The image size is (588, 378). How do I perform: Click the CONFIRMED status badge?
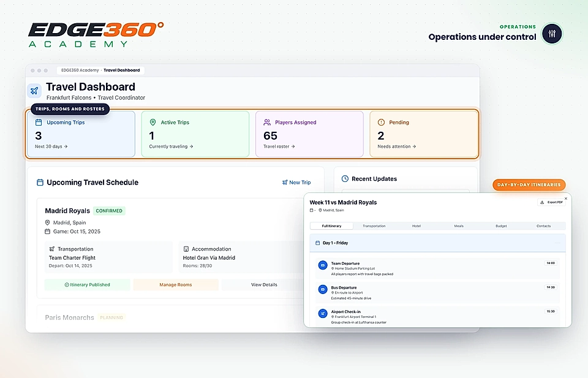109,211
